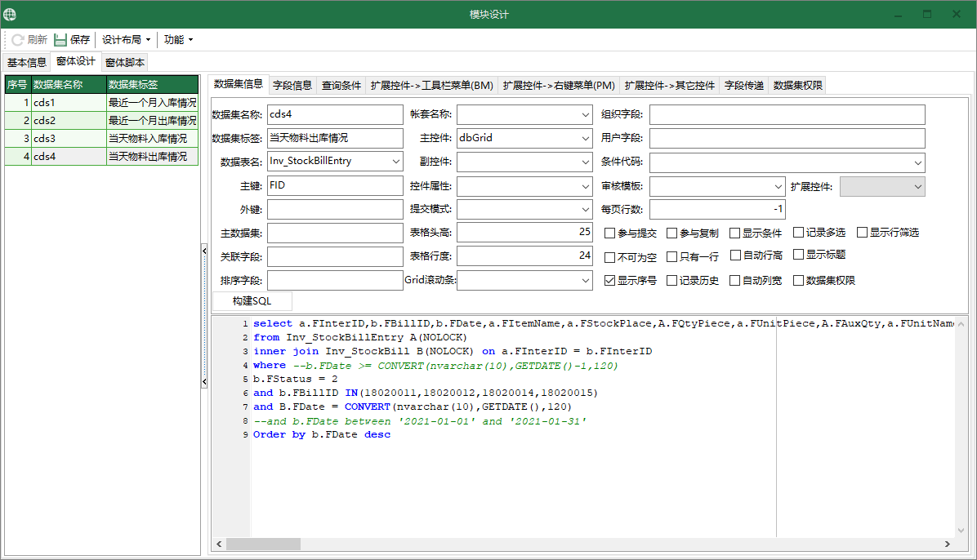Click the SQL editor horizontal scrollbar thumb
The width and height of the screenshot is (977, 560).
[264, 544]
